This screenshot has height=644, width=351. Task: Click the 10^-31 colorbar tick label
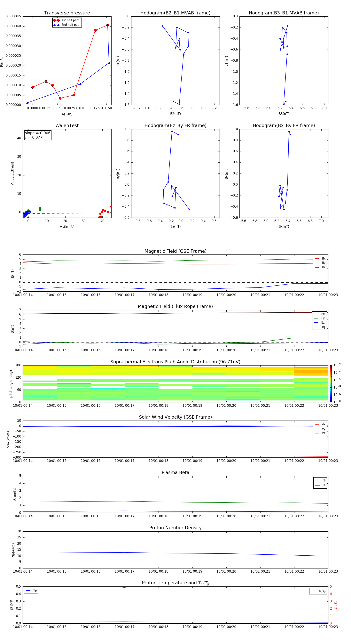point(337,402)
